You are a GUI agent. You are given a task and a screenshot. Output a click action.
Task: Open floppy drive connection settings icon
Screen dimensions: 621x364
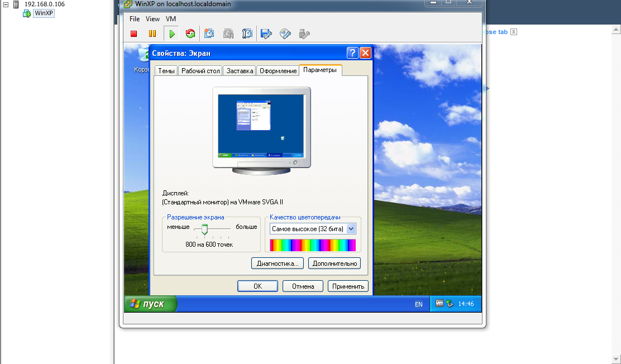(266, 33)
